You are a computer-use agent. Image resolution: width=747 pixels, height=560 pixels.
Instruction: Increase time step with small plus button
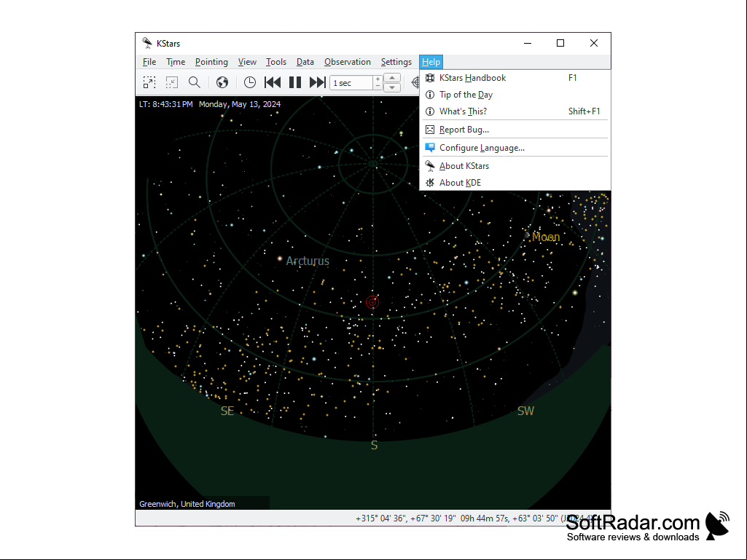pos(378,79)
